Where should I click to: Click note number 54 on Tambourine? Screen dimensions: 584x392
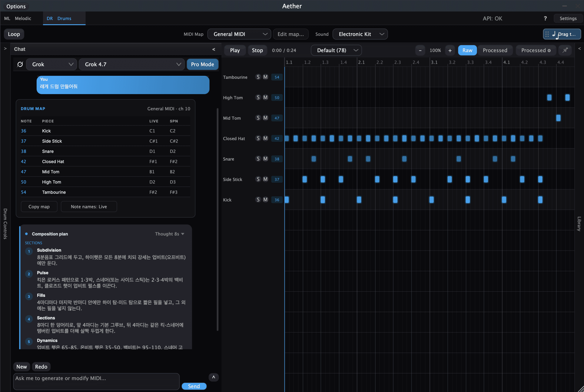[277, 77]
